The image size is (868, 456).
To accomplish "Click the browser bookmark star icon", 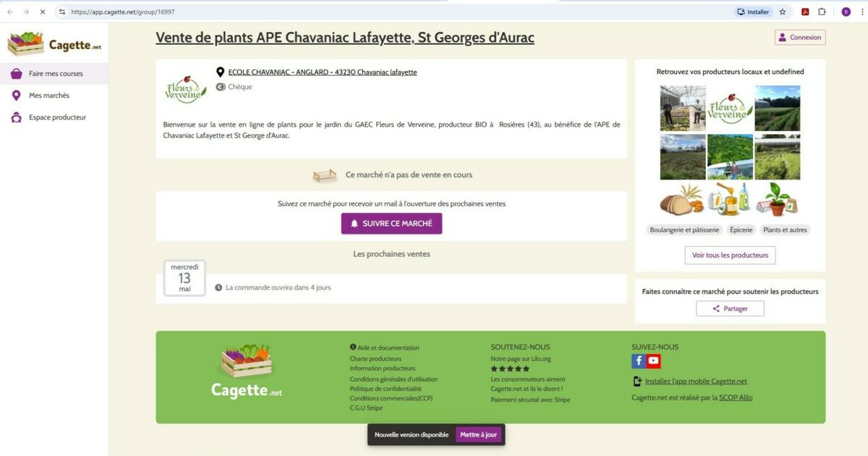I will coord(782,12).
